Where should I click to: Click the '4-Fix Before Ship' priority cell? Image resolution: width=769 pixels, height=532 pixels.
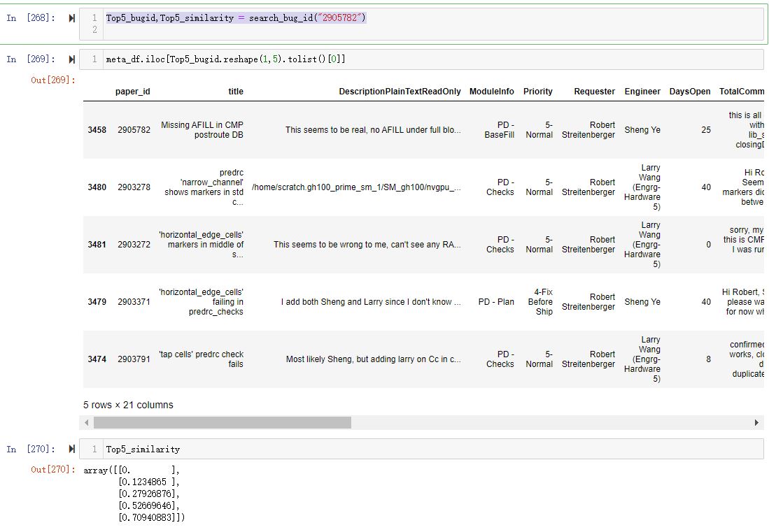(x=540, y=302)
